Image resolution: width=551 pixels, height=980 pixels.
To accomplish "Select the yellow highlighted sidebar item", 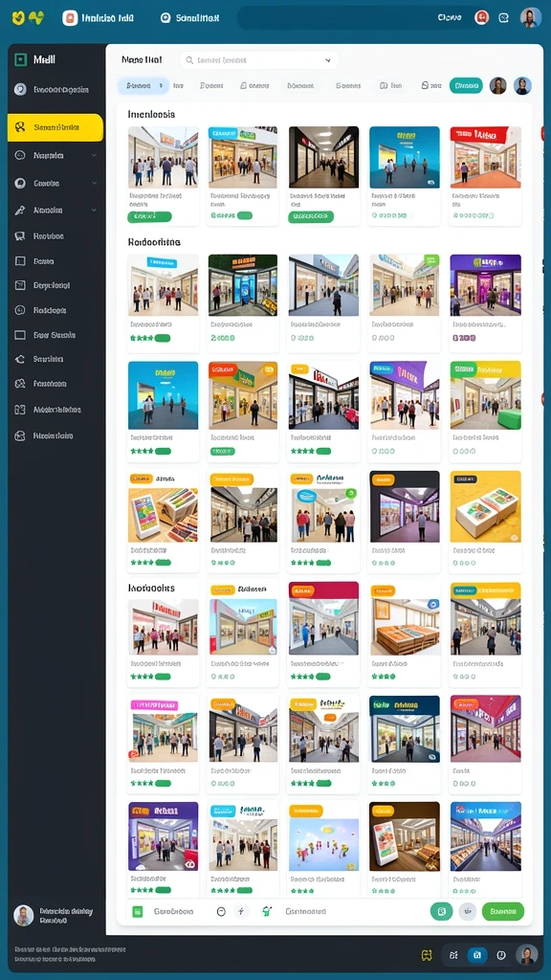I will 55,127.
